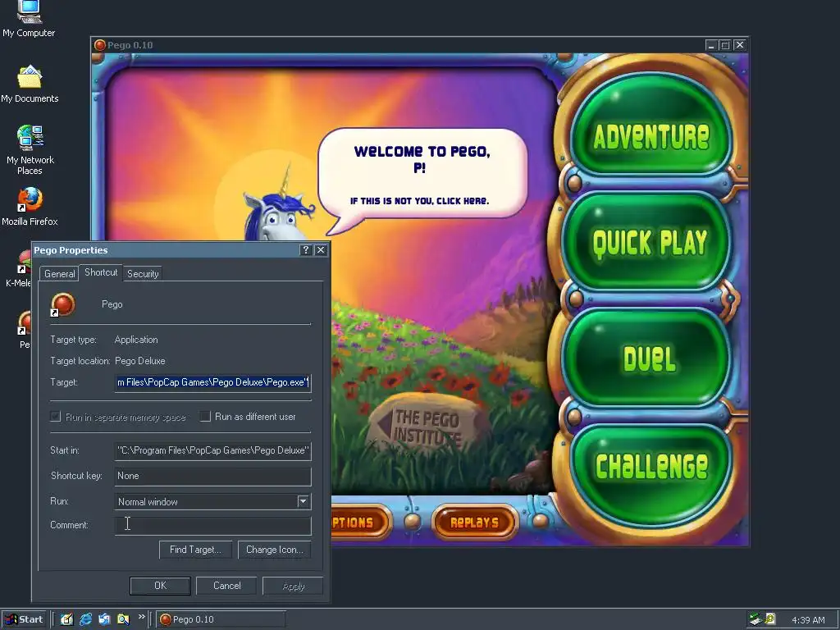The image size is (840, 630).
Task: Click the help question-mark button in Pego Properties
Action: [306, 250]
